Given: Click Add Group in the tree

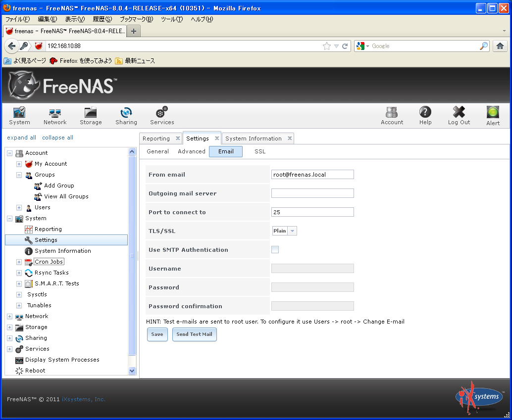Looking at the screenshot, I should pos(59,186).
